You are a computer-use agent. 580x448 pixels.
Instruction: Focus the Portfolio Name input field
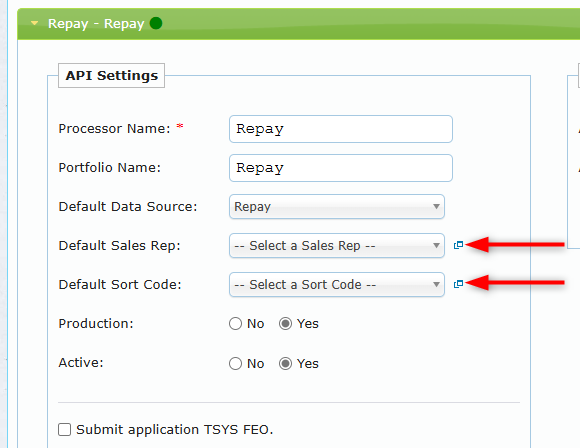pyautogui.click(x=341, y=168)
